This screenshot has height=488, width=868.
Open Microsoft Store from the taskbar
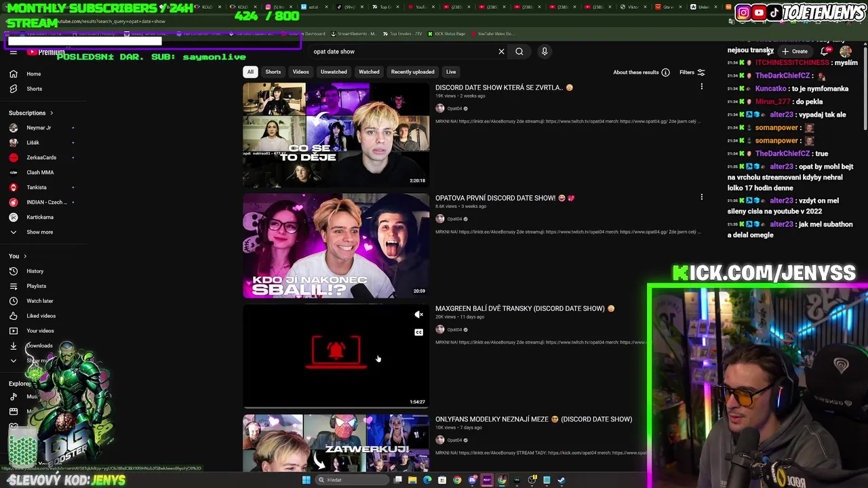[x=442, y=480]
